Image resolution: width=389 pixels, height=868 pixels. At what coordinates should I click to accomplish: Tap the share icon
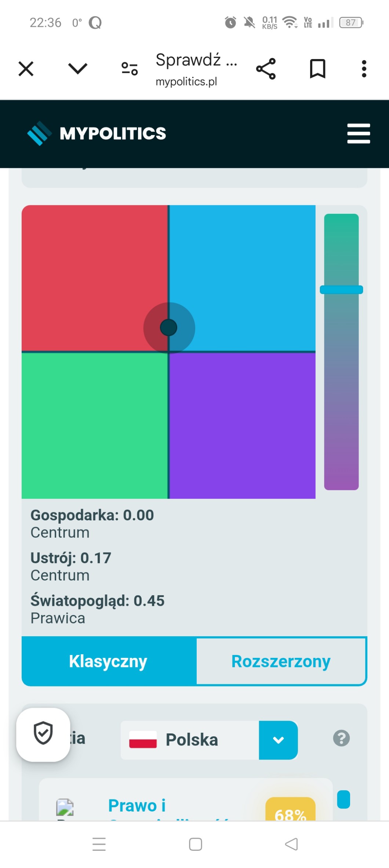coord(266,69)
